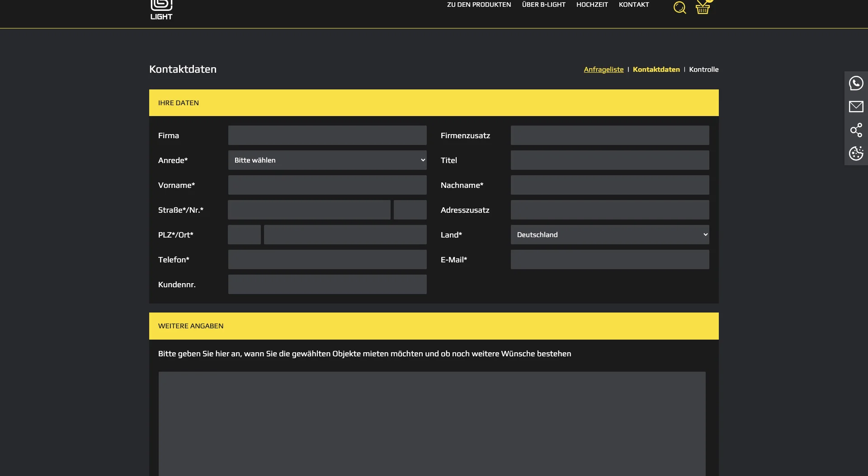
Task: Click the E-Mail input field
Action: pyautogui.click(x=609, y=260)
